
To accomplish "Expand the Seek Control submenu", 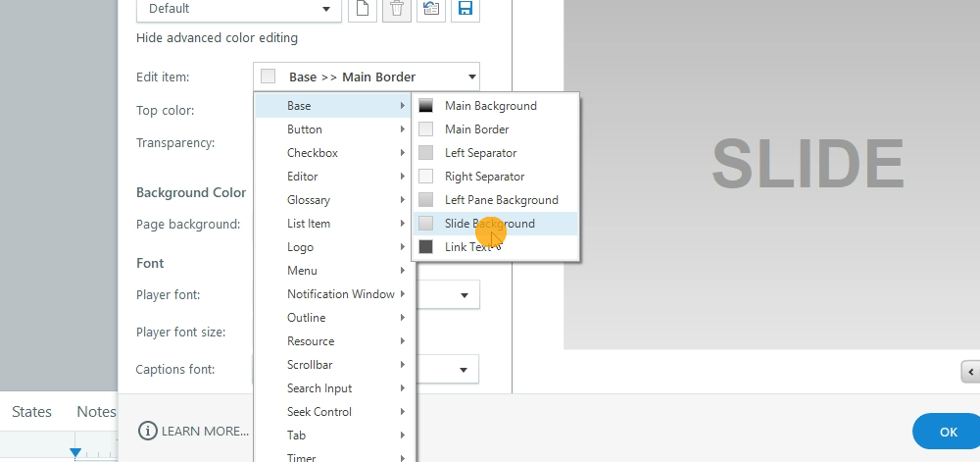I will point(333,412).
